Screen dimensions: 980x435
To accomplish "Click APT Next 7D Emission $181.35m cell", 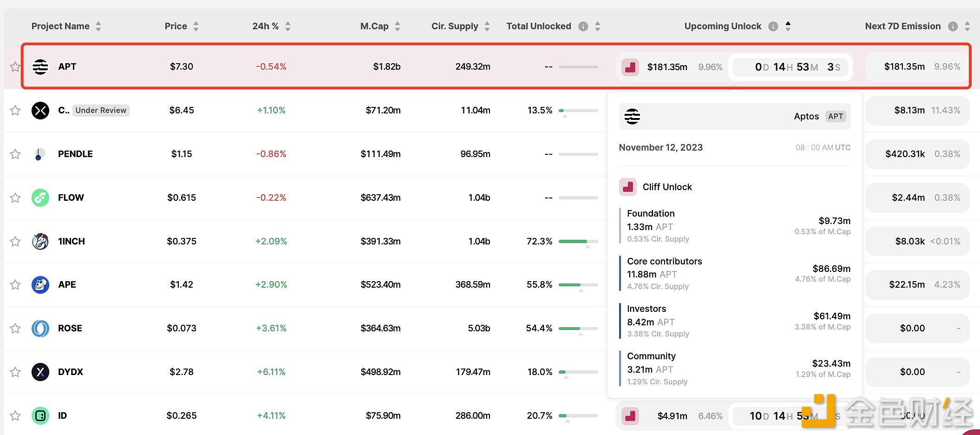I will point(917,67).
